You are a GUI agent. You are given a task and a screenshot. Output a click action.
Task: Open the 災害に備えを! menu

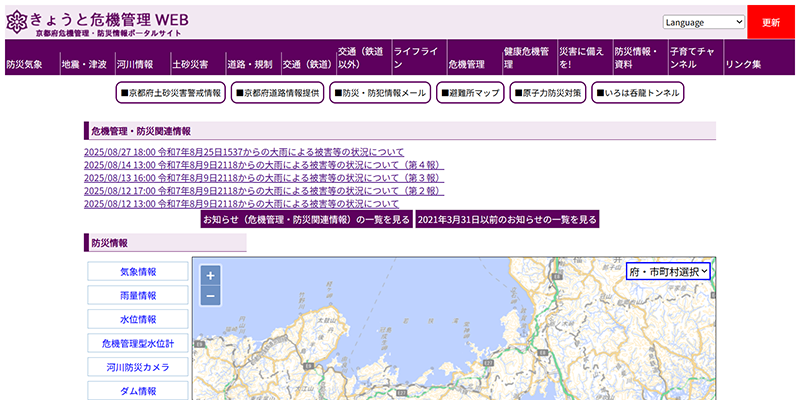click(585, 57)
